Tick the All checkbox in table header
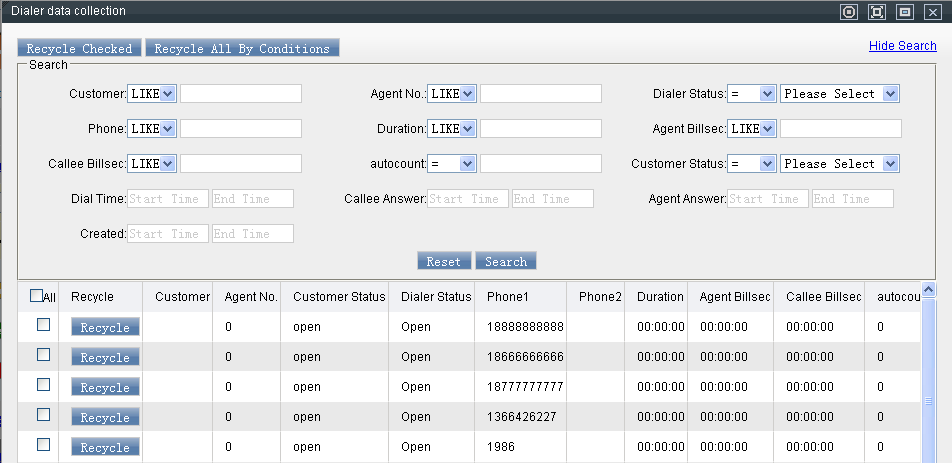 coord(37,296)
